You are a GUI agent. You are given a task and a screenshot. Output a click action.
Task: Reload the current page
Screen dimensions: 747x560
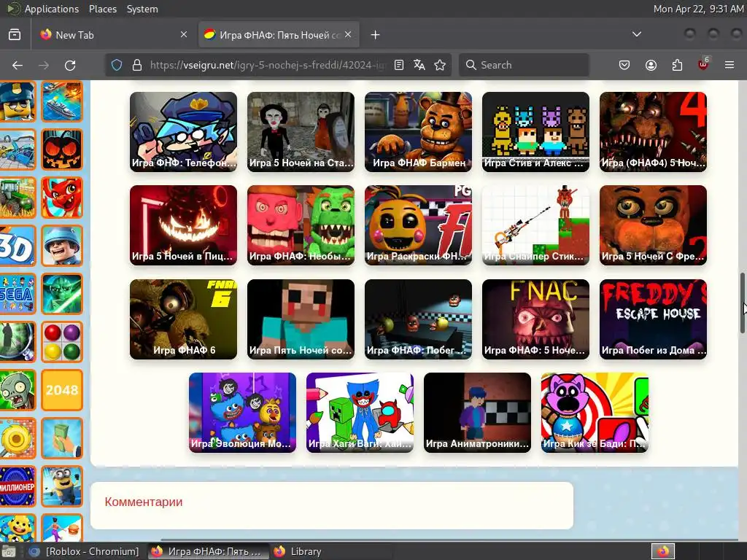click(70, 65)
